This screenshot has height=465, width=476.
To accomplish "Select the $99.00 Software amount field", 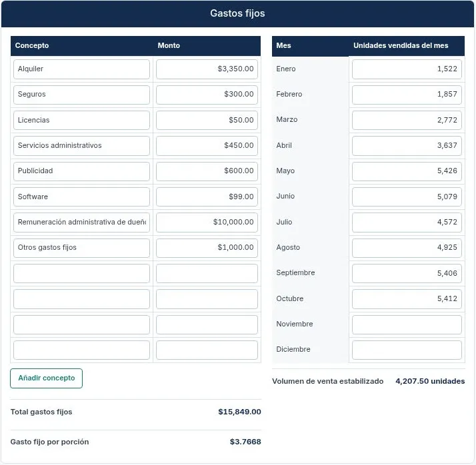I will pos(207,197).
